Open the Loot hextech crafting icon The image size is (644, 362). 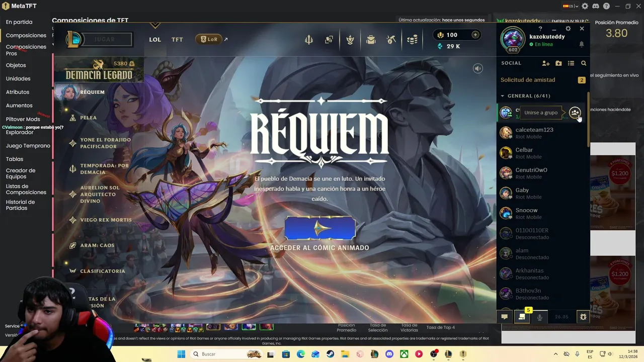point(350,40)
